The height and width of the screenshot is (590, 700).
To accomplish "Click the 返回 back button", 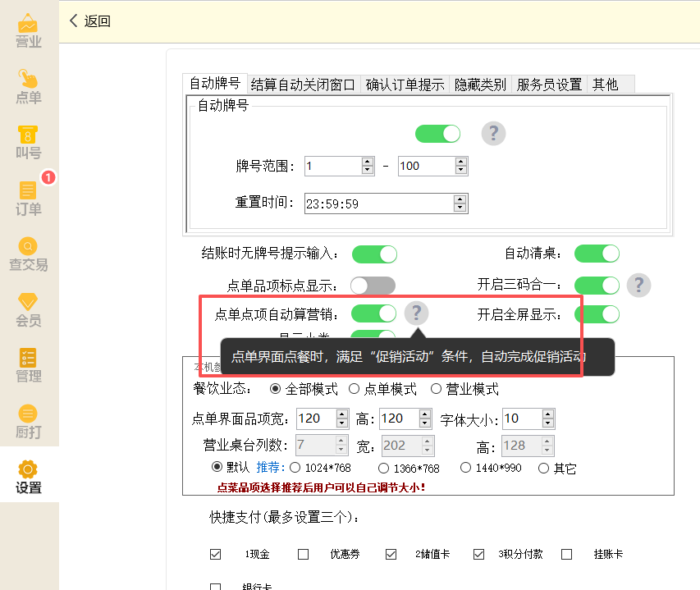I will tap(90, 21).
